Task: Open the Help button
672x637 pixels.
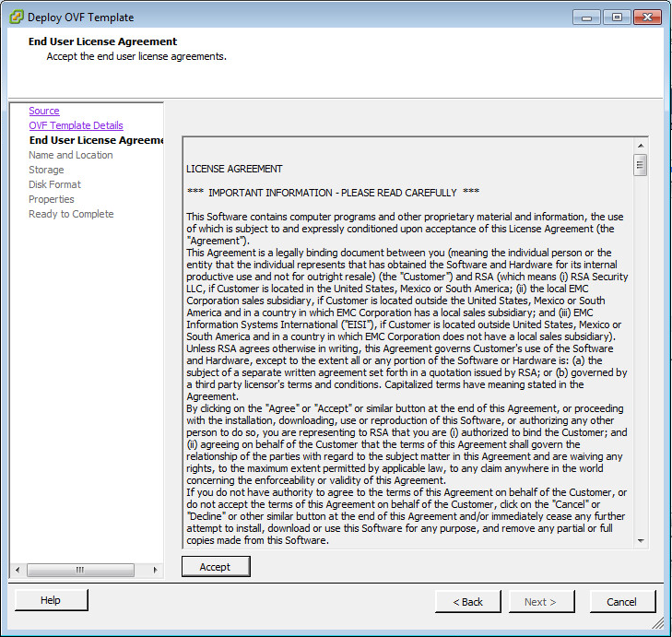Action: point(52,600)
